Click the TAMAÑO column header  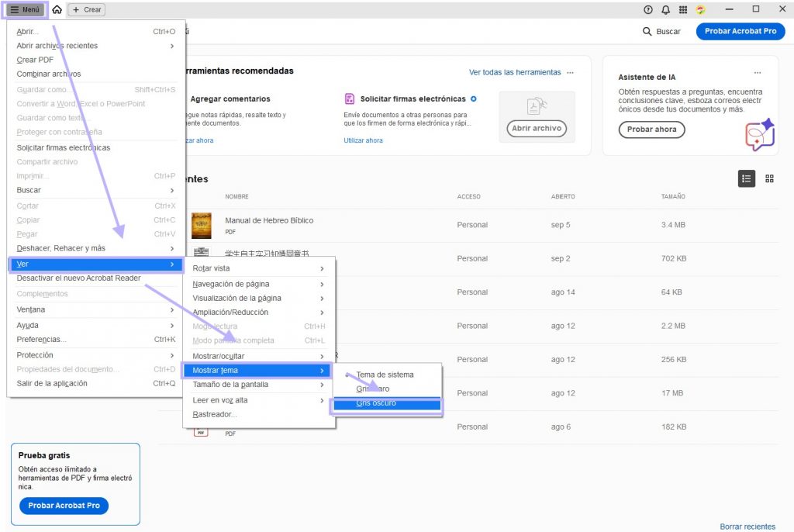click(673, 196)
